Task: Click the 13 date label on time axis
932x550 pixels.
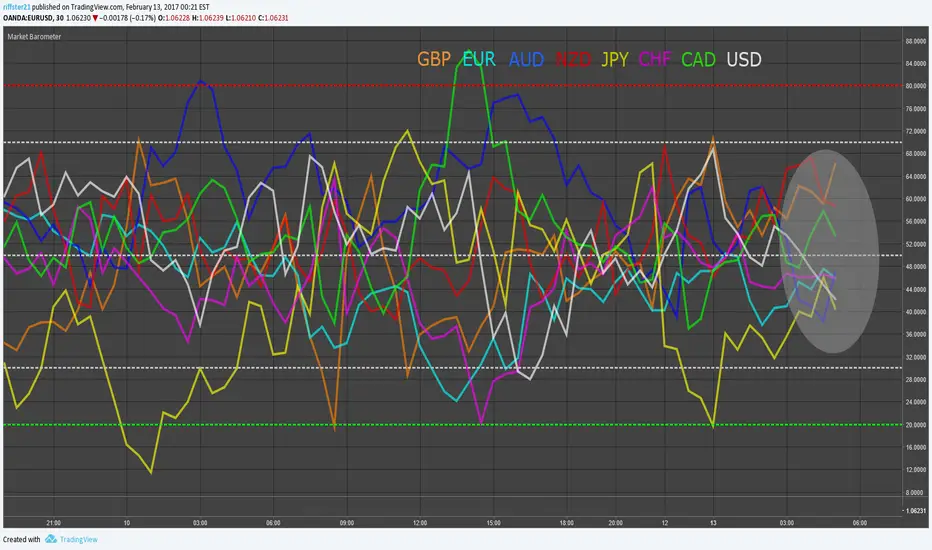Action: click(x=713, y=523)
